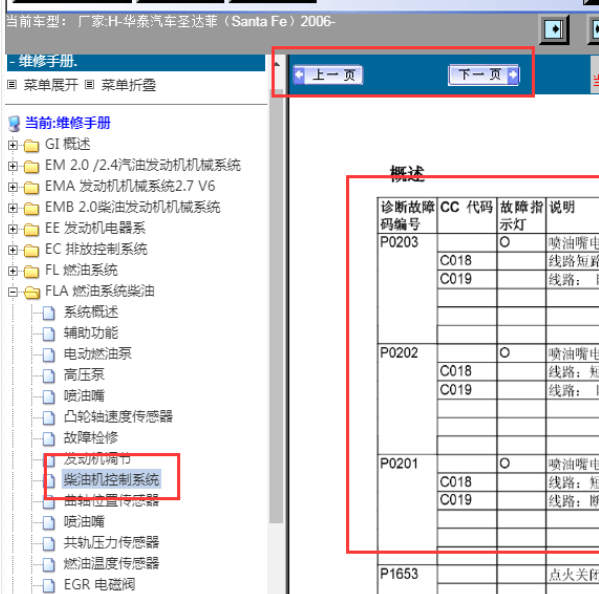Click the FLA 燃油系统柴油 label
This screenshot has width=599, height=594.
tap(100, 291)
